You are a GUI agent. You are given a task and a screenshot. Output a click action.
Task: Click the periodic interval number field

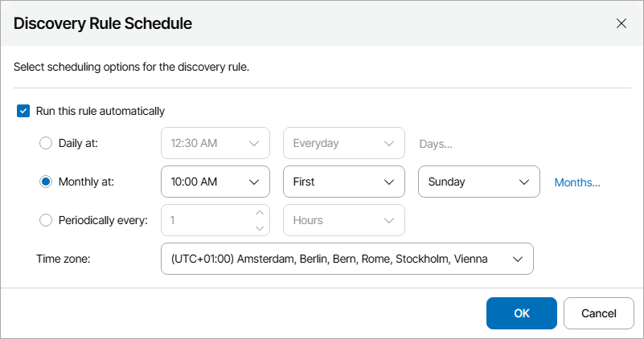[205, 220]
